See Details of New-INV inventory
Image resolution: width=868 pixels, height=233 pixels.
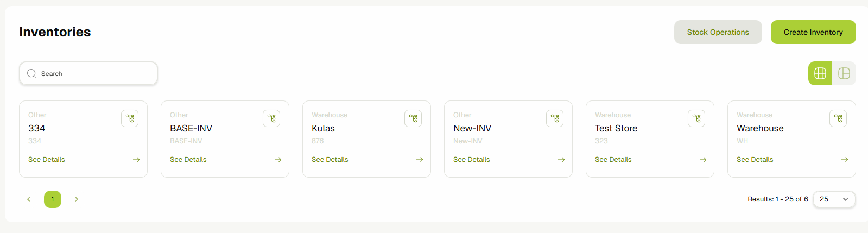point(472,160)
